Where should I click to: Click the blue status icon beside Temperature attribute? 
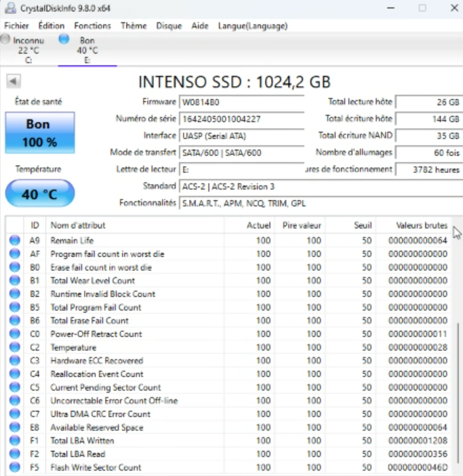pyautogui.click(x=15, y=348)
